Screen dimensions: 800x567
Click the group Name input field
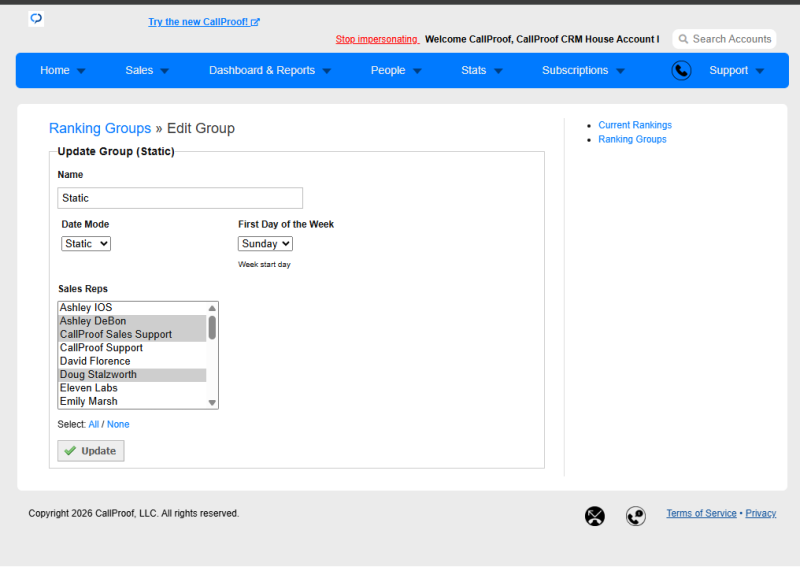tap(180, 198)
